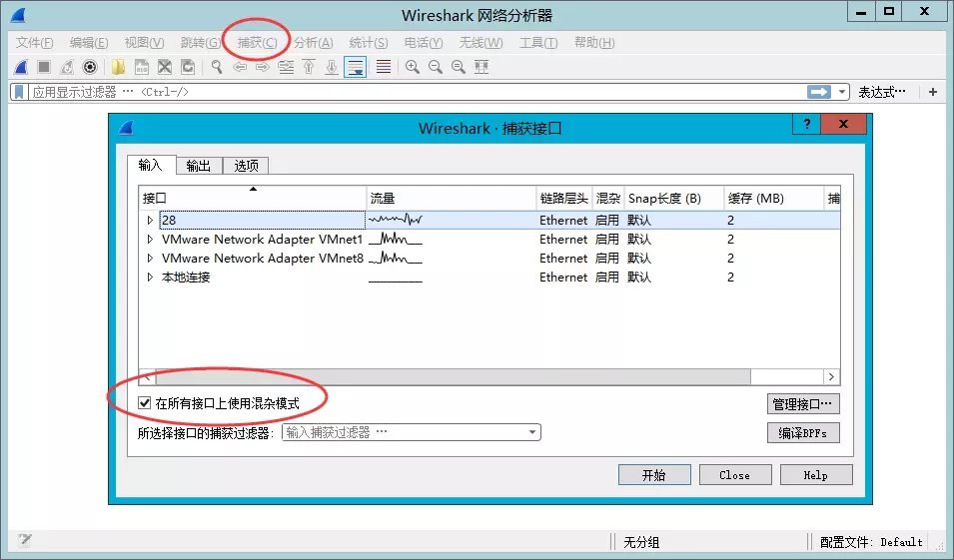The image size is (954, 560).
Task: Toggle auto-scroll during live capture icon
Action: 355,67
